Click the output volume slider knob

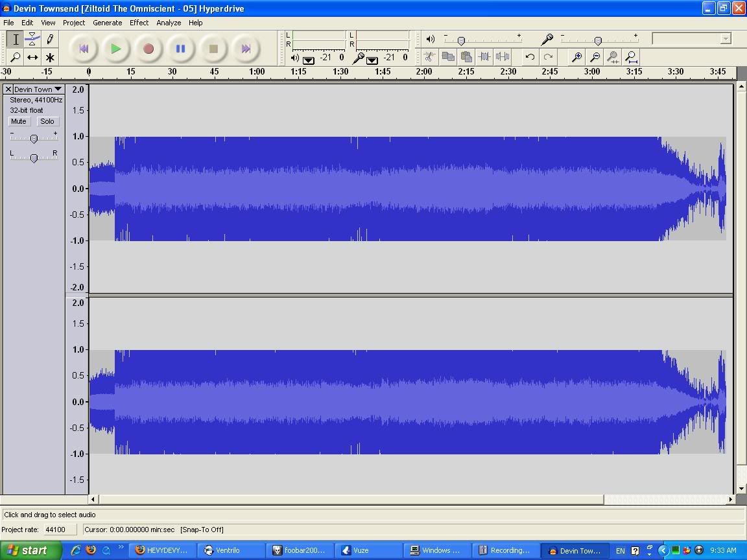click(x=461, y=41)
